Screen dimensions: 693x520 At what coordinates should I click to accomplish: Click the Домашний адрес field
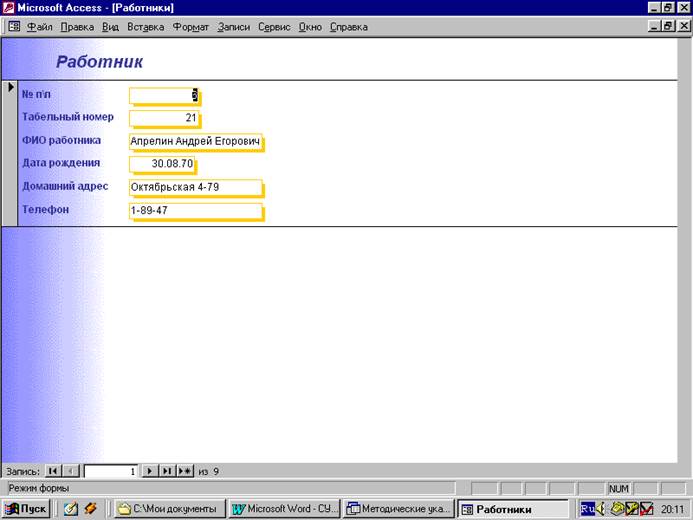(195, 187)
